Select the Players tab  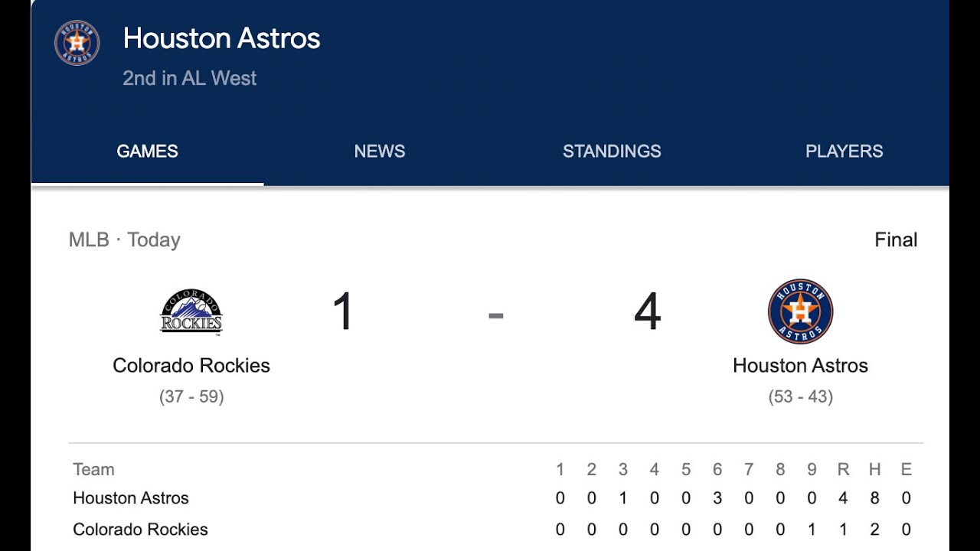844,152
